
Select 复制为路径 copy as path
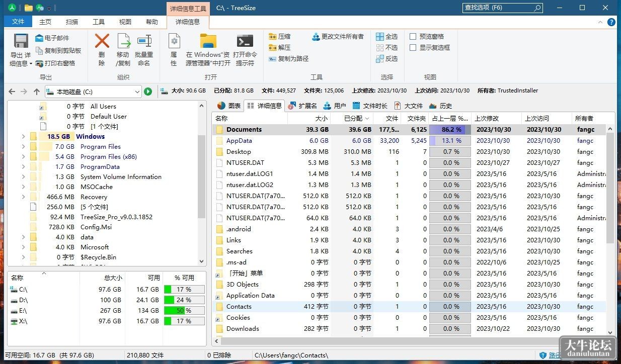tap(288, 59)
